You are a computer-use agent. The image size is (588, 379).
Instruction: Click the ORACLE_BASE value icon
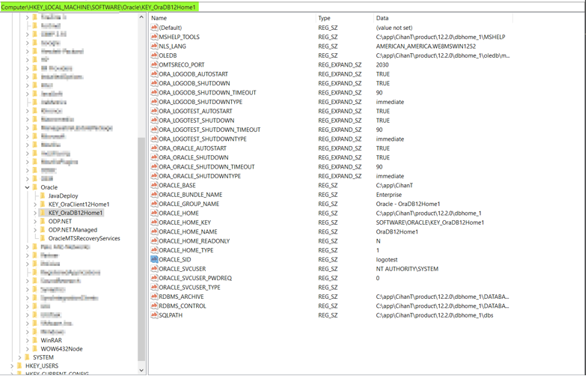click(x=154, y=185)
